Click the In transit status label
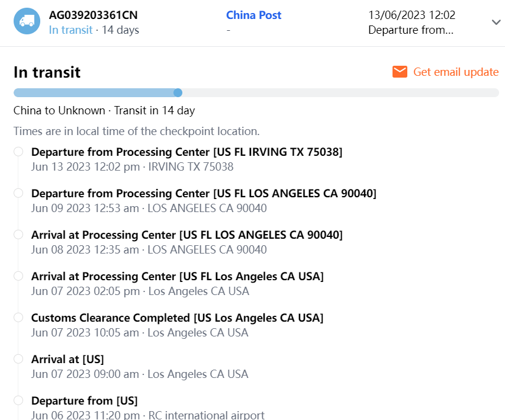The image size is (505, 420). tap(70, 30)
